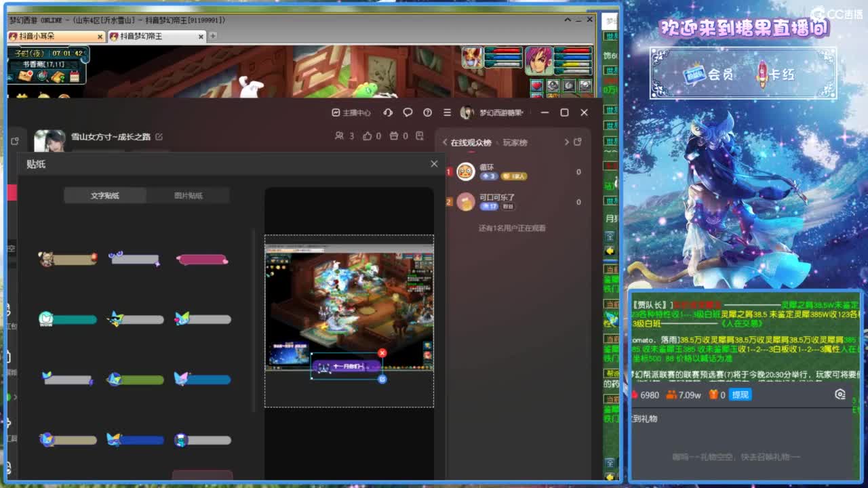Edit stream title 雪山女方寸~成长之路 via pencil icon
Viewport: 868px width, 488px height.
tap(159, 137)
